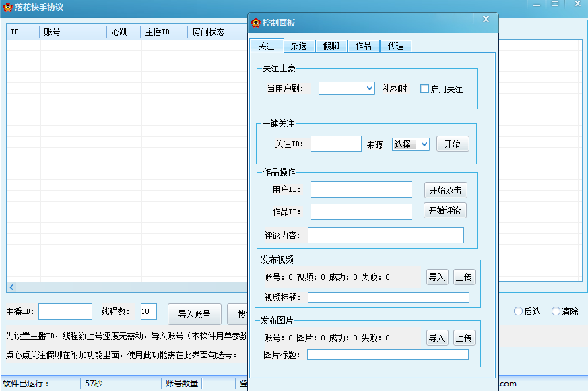Click the 心跳 column header
The height and width of the screenshot is (391, 588).
coord(124,32)
